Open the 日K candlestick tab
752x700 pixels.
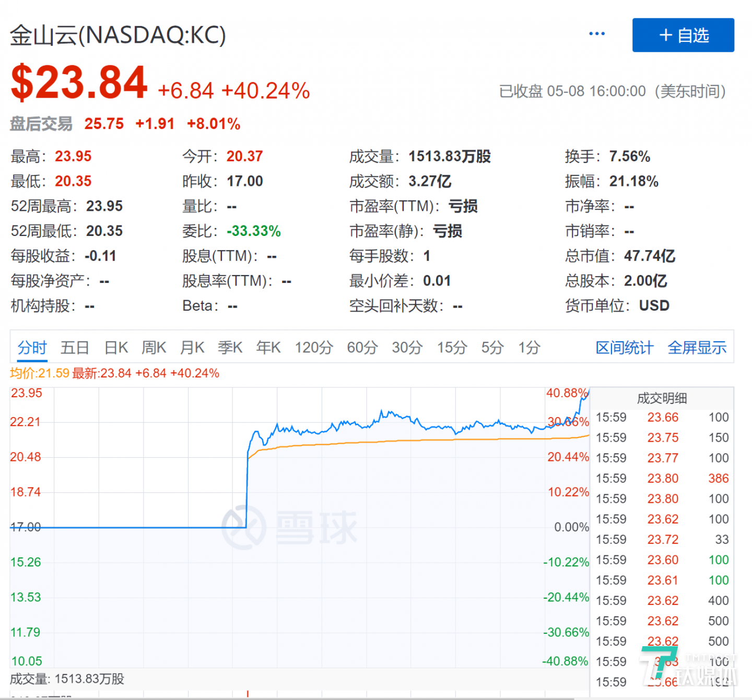[116, 348]
